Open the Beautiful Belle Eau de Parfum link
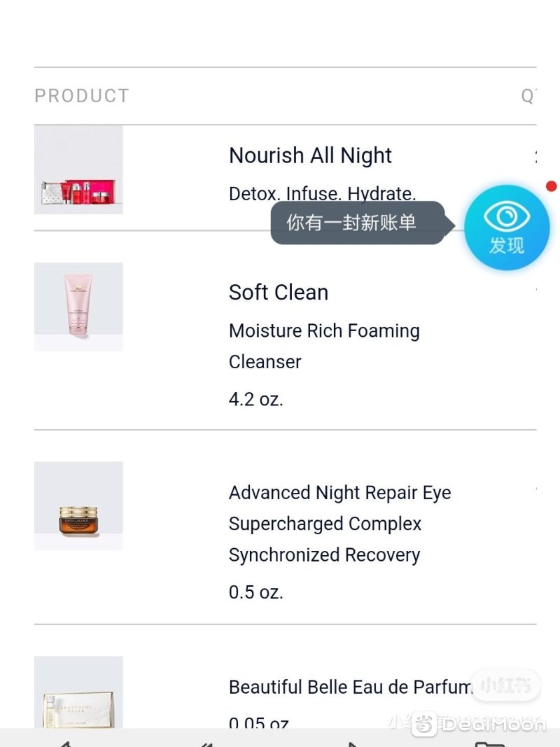Screen dimensions: 560x747 (x=351, y=687)
